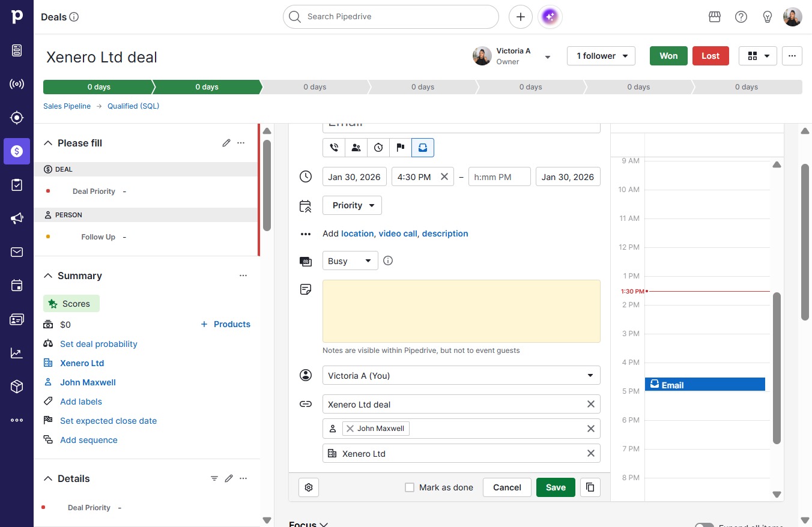Select the Meeting activity type

click(356, 147)
